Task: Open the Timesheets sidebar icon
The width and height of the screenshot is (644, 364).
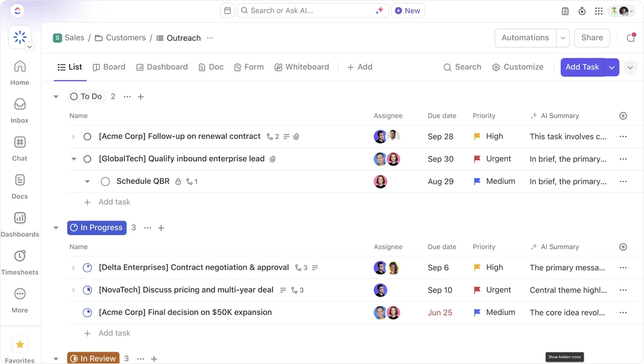Action: [20, 256]
